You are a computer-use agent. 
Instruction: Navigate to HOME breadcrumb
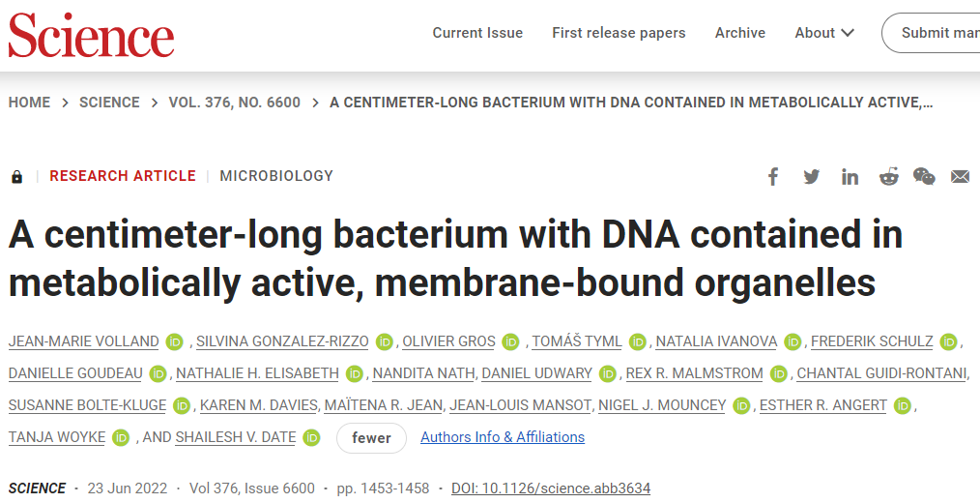29,103
